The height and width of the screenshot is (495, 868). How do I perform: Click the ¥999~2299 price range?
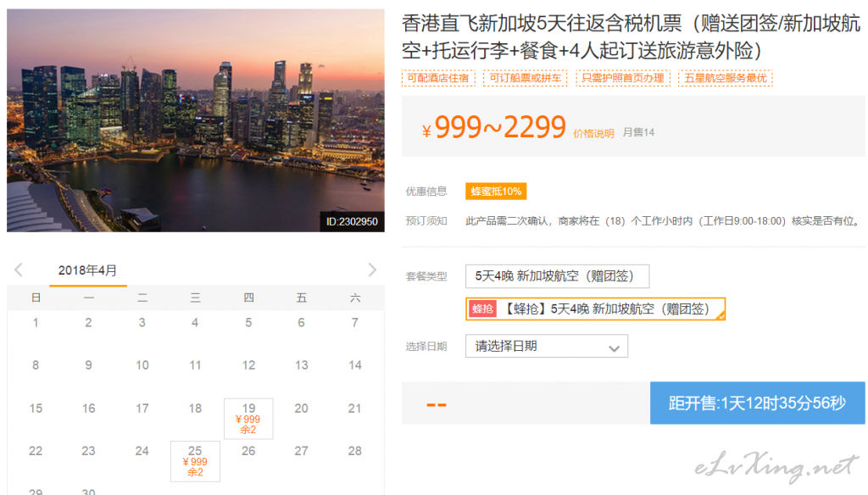[x=494, y=128]
